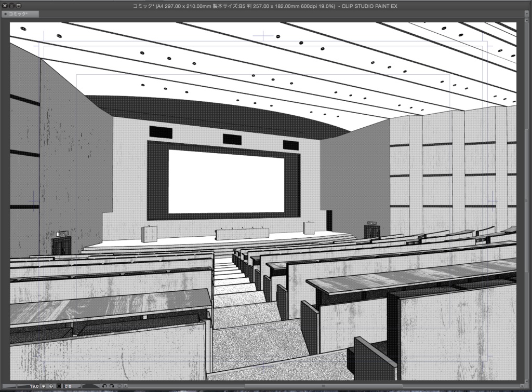Reset canvas rotation with the dotted circle icon
Image resolution: width=532 pixels, height=392 pixels.
click(119, 386)
